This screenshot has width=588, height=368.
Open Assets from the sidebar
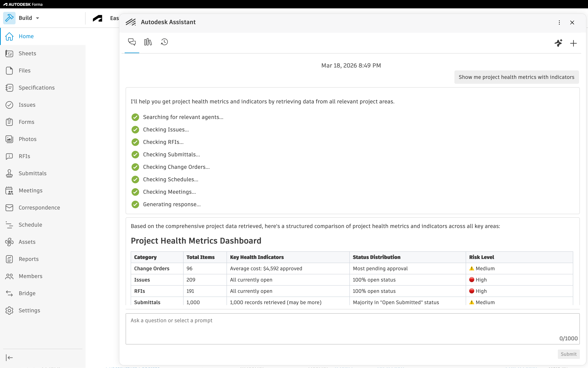coord(43,242)
